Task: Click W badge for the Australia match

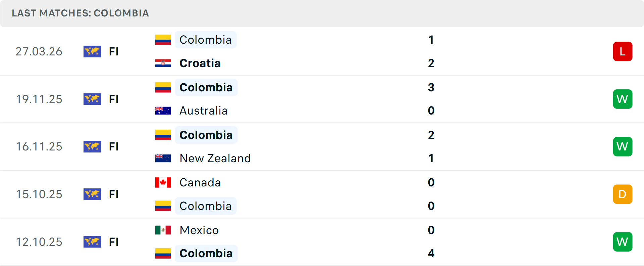Action: 623,99
